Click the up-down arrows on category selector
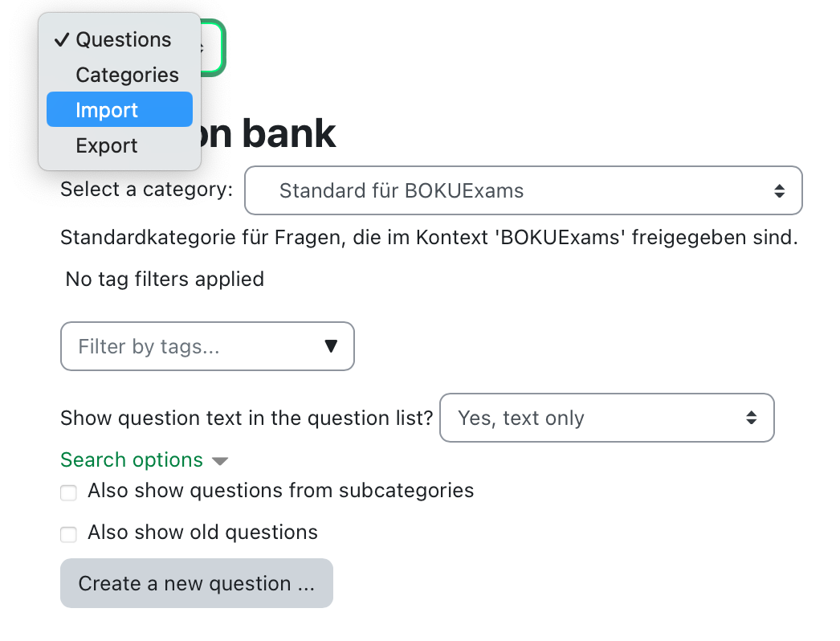Viewport: 840px width, 641px height. (780, 191)
